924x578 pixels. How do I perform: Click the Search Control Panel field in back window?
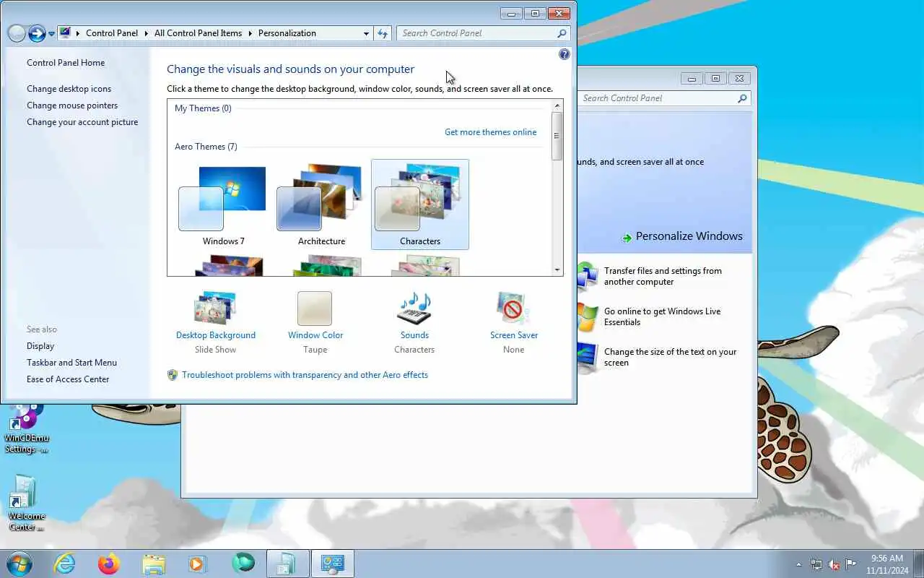click(x=664, y=98)
